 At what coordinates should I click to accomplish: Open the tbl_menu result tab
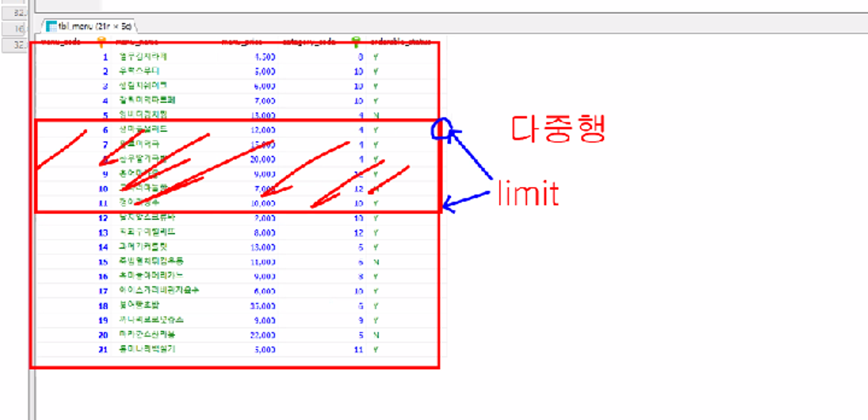(x=89, y=26)
